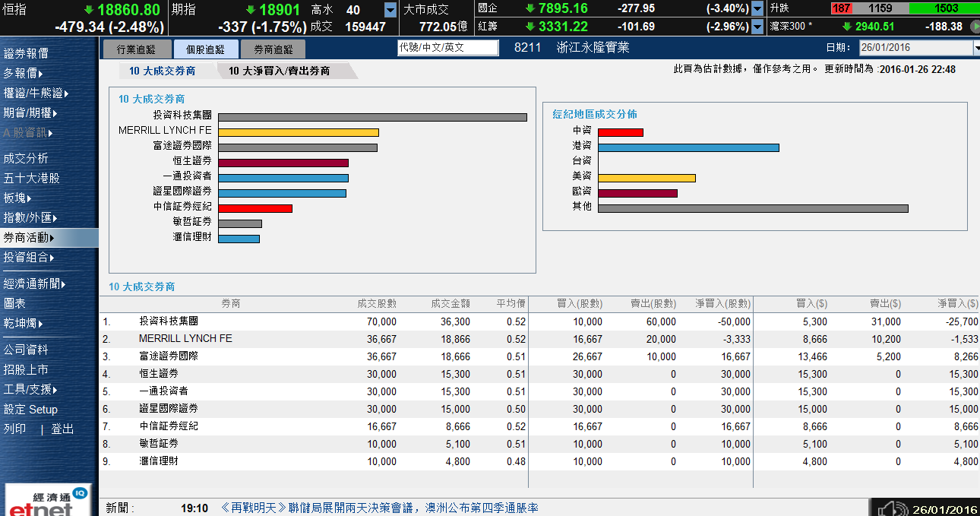Click 滙信理財 in the table
Screen dimensions: 980x516
click(x=159, y=461)
